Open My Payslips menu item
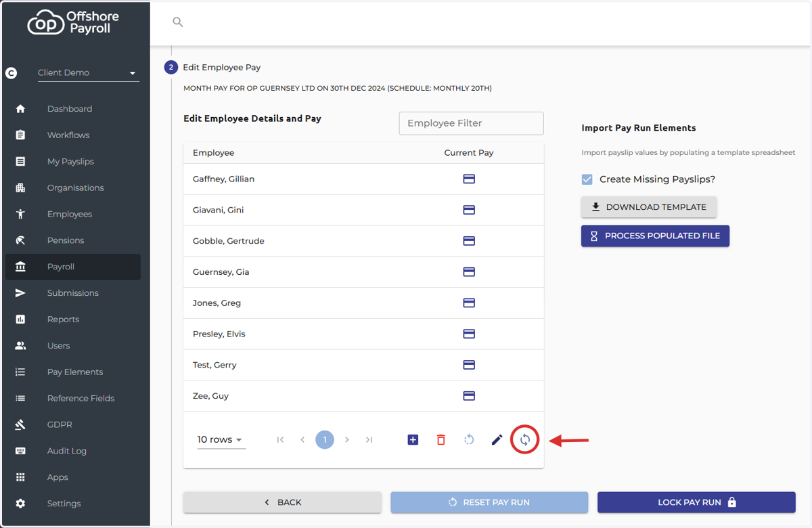 click(72, 161)
